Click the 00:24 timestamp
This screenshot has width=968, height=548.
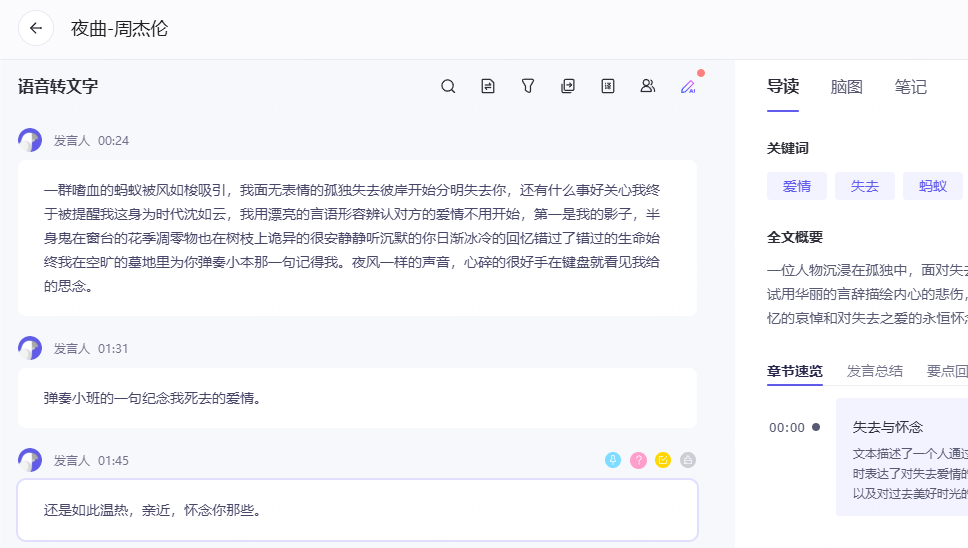114,141
